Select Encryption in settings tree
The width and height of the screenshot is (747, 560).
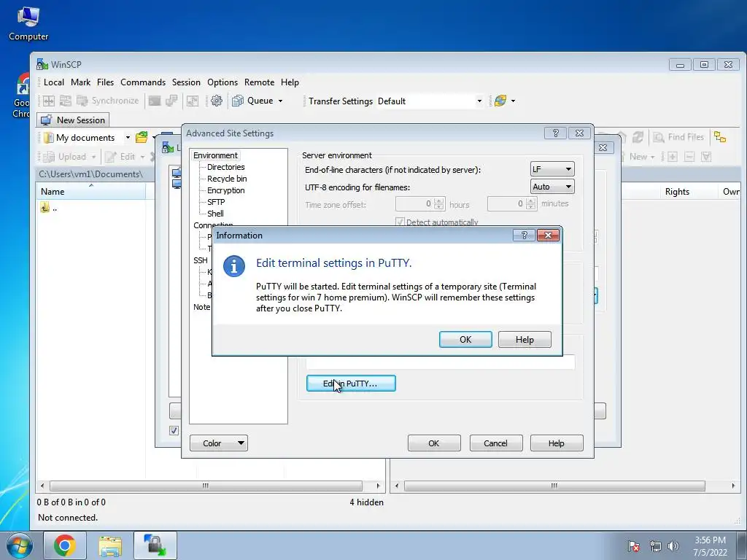(x=226, y=190)
